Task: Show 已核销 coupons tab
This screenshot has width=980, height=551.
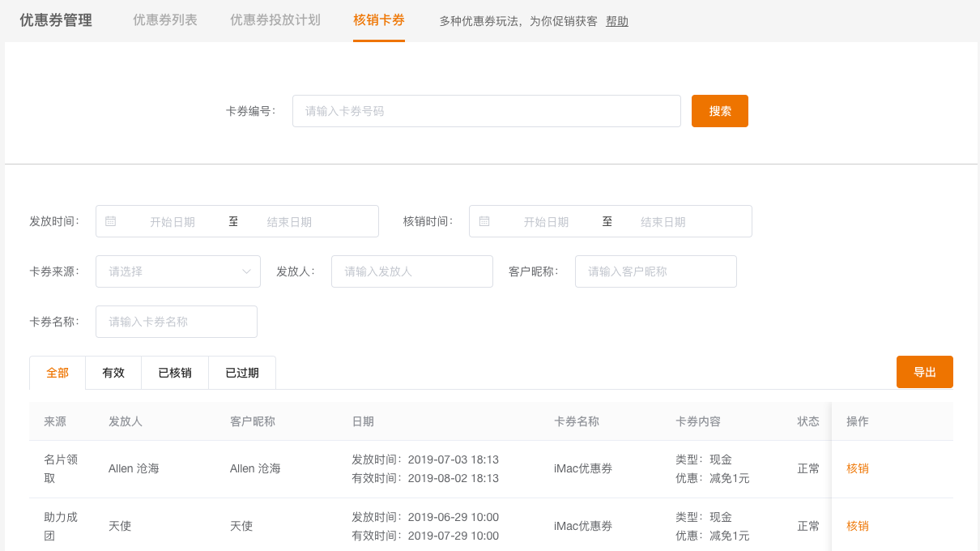Action: (x=175, y=373)
